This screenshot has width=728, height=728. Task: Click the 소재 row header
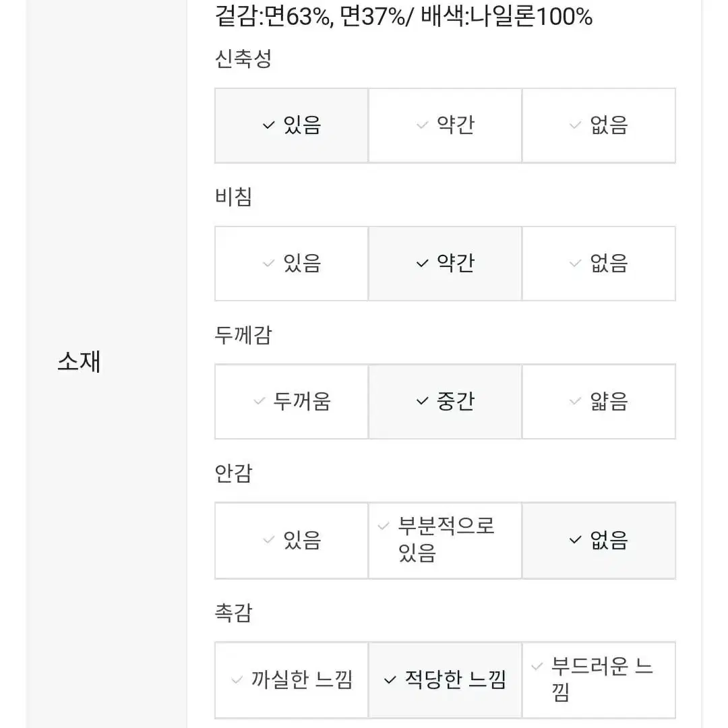(x=79, y=361)
